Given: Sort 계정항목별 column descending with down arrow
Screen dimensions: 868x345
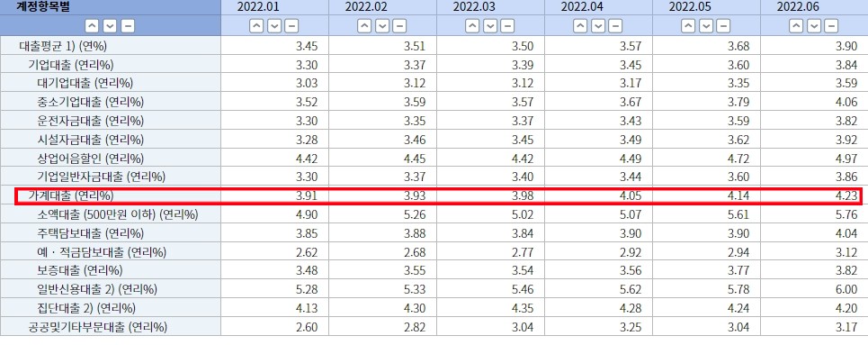Looking at the screenshot, I should click(110, 26).
